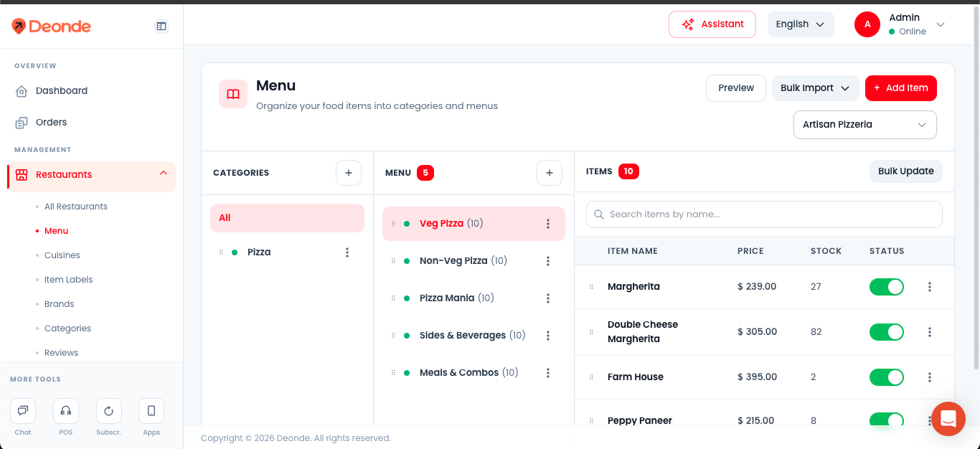Click drag handle beside Pizza Mania menu
The image size is (980, 449).
(x=393, y=298)
